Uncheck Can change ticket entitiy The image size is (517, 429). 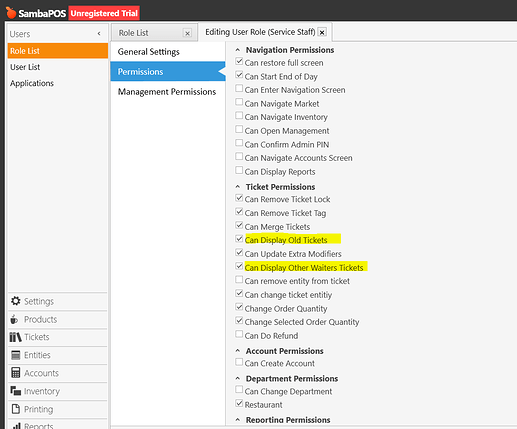239,293
